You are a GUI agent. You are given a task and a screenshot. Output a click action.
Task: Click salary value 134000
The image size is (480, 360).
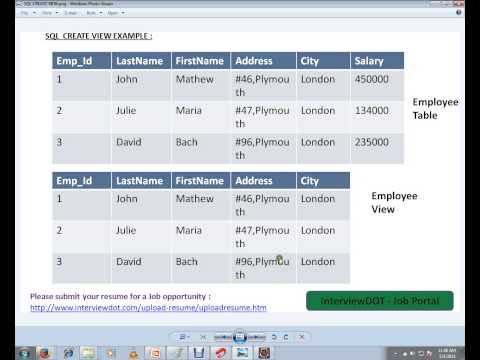tap(372, 111)
